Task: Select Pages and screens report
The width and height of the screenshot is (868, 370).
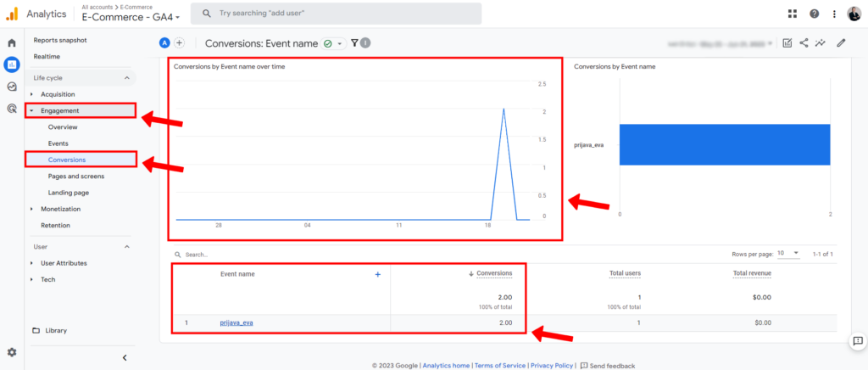Action: 76,176
